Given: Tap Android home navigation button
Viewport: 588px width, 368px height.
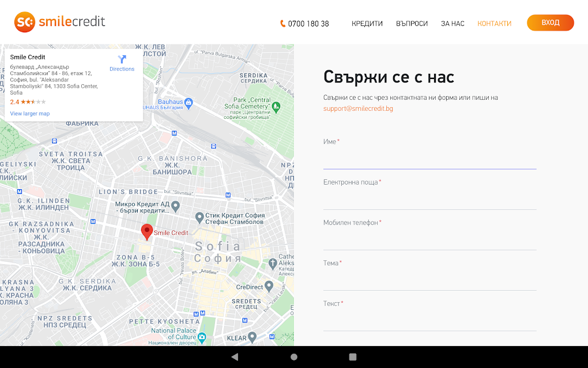Looking at the screenshot, I should (x=294, y=356).
